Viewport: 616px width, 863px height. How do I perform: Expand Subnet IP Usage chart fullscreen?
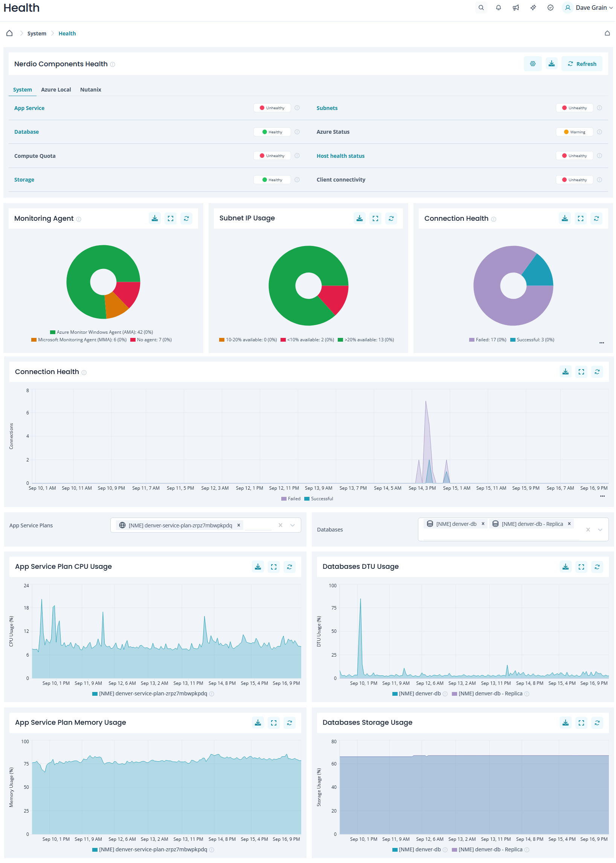tap(375, 218)
